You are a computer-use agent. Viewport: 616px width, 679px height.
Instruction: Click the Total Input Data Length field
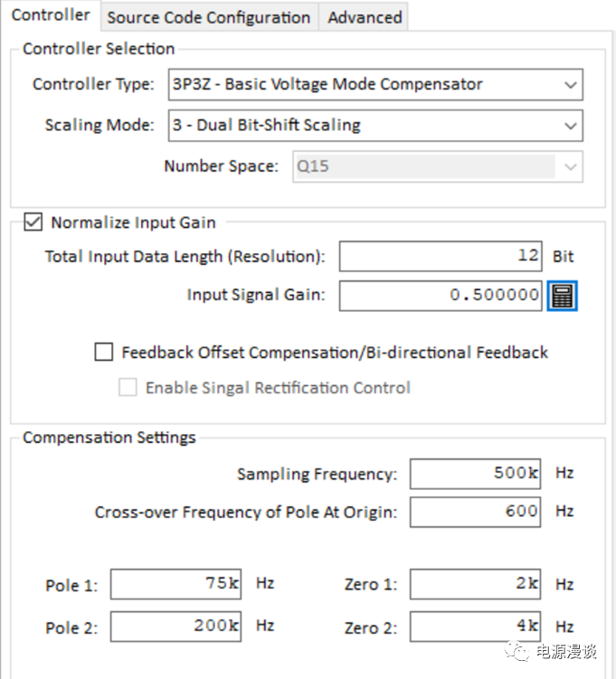(441, 257)
